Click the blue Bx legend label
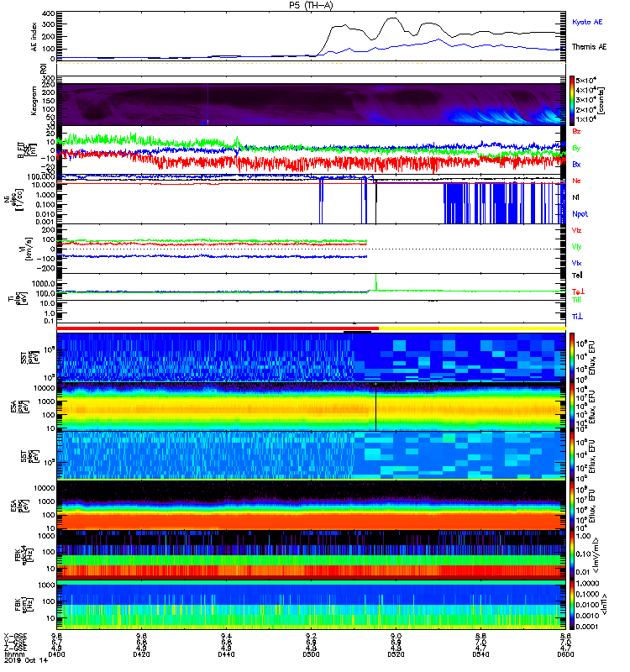 576,164
